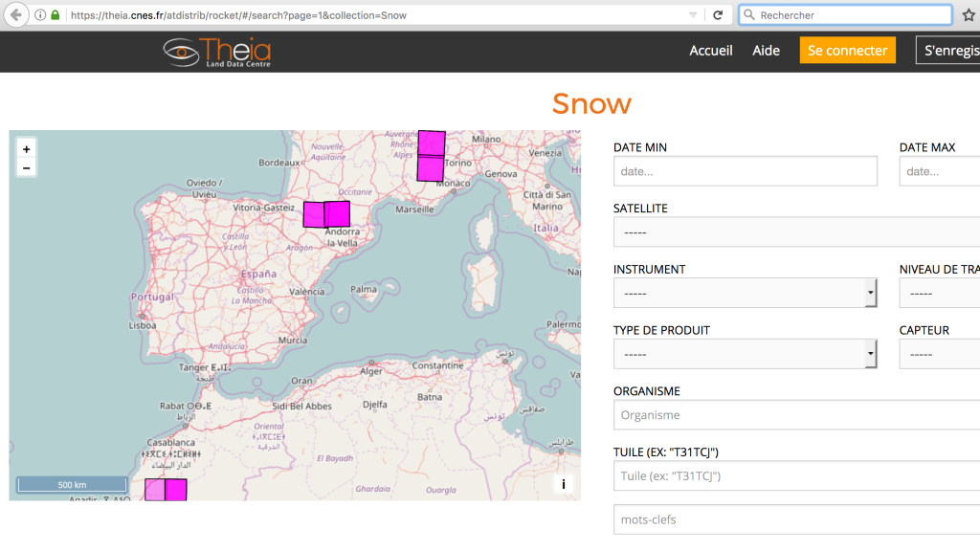Click the Theia Land Data Centre logo
This screenshot has width=980, height=551.
pyautogui.click(x=217, y=53)
